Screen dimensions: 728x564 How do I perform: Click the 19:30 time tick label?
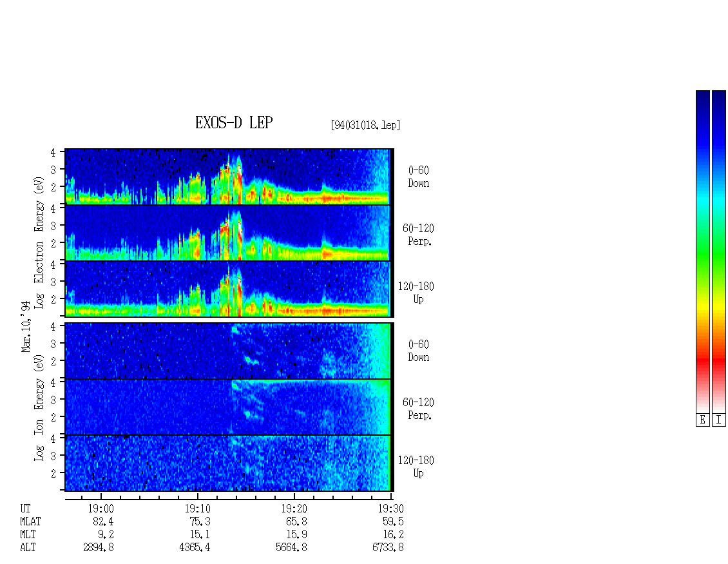[x=390, y=509]
